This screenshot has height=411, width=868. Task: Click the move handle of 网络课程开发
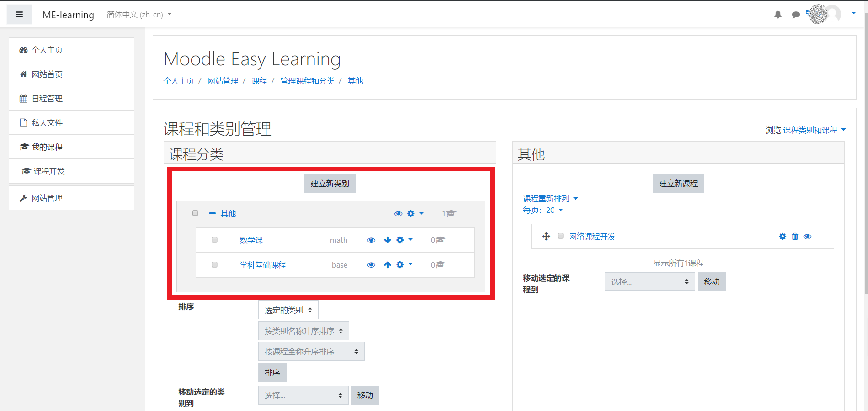click(547, 237)
